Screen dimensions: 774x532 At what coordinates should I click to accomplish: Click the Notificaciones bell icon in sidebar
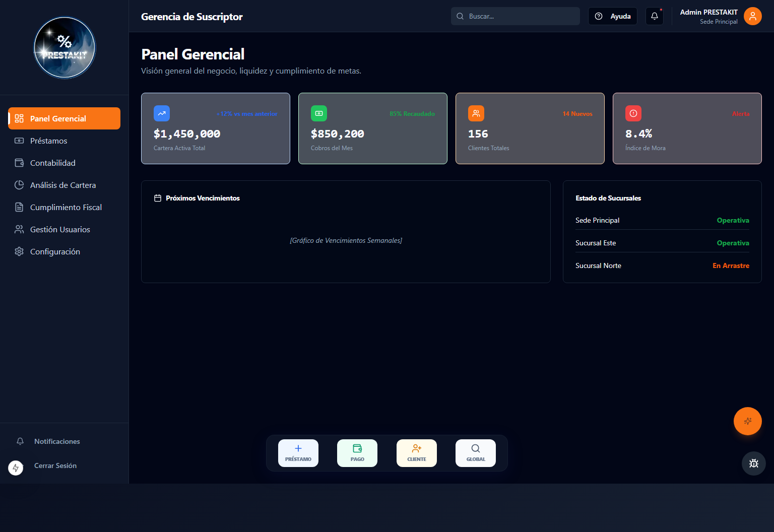coord(20,441)
